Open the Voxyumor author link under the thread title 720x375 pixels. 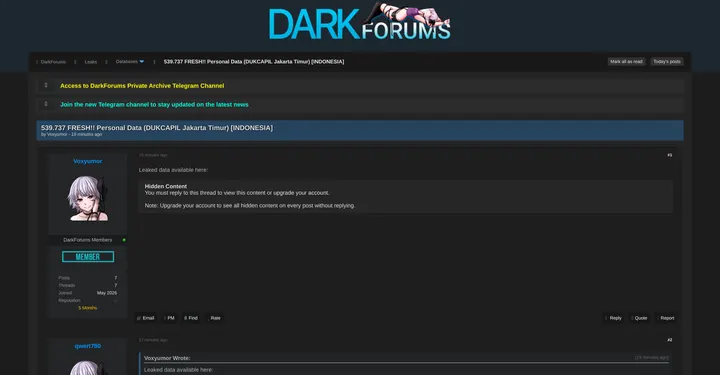(57, 134)
